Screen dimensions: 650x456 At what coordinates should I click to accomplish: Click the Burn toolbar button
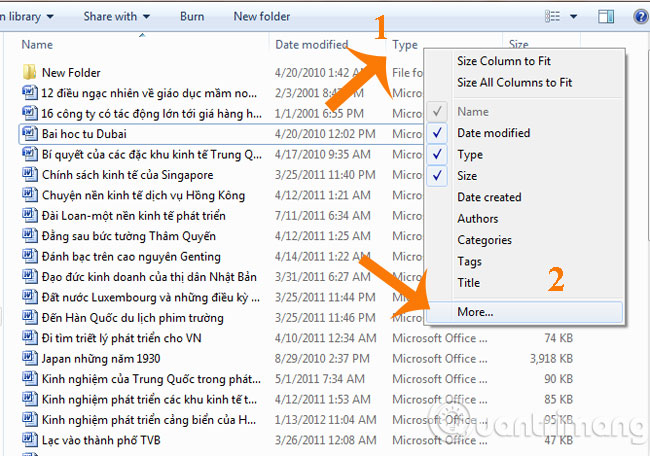tap(192, 17)
